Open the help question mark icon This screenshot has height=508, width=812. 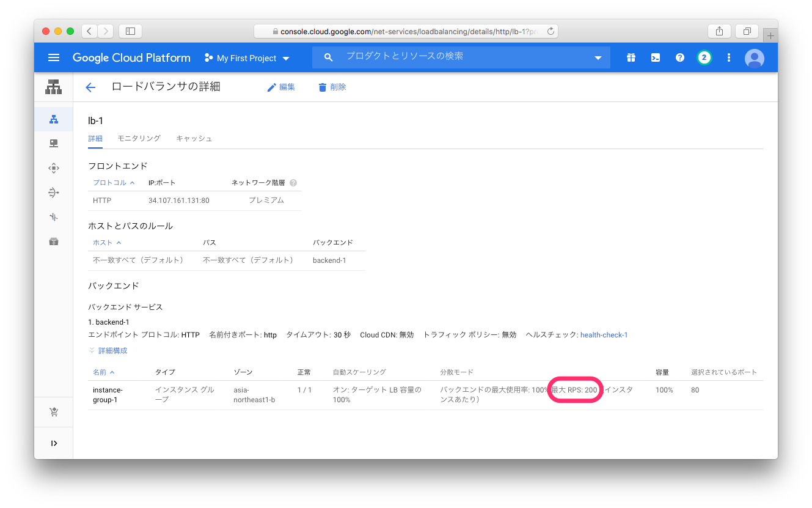pos(679,57)
